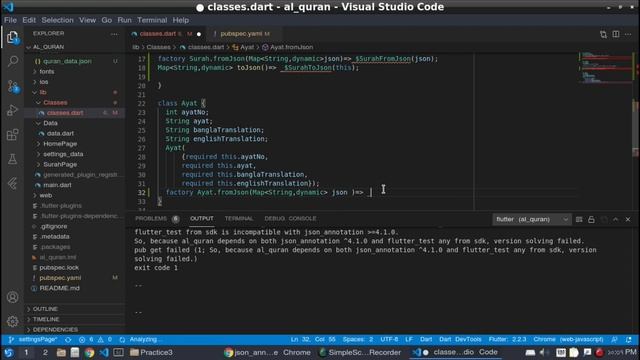The height and width of the screenshot is (360, 640).
Task: Open the File menu
Action: [x=10, y=20]
